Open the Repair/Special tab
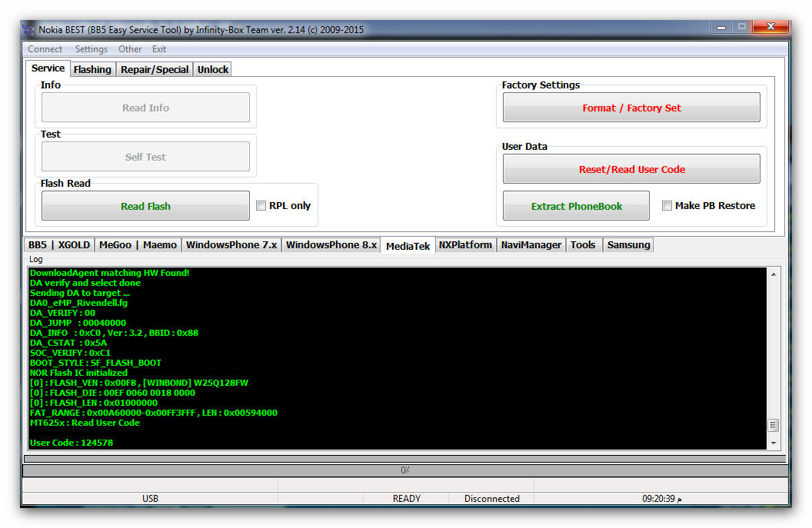Viewport: 812px width, 528px height. click(x=155, y=69)
